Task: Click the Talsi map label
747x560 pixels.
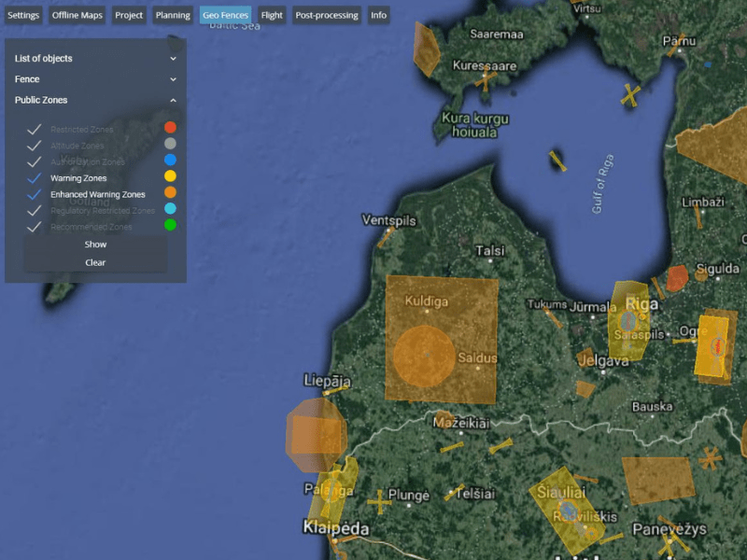Action: 489,250
